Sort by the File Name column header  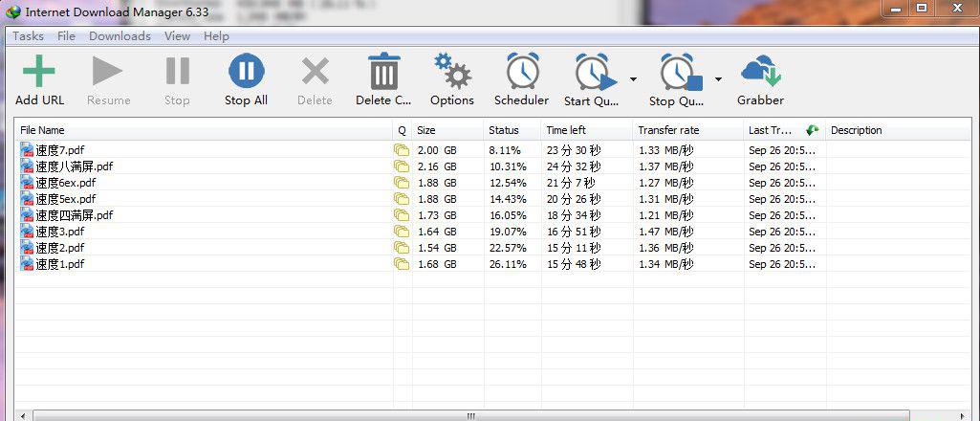pos(205,130)
